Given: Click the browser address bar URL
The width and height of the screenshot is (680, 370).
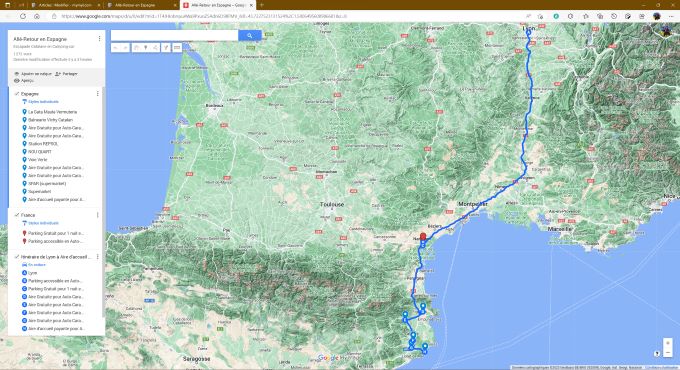Looking at the screenshot, I should [x=204, y=16].
